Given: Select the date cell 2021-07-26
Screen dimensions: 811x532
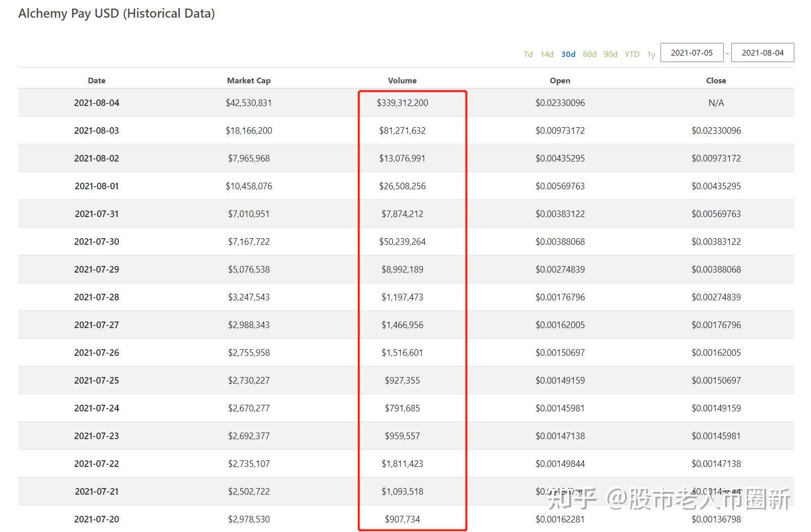Looking at the screenshot, I should (x=96, y=353).
